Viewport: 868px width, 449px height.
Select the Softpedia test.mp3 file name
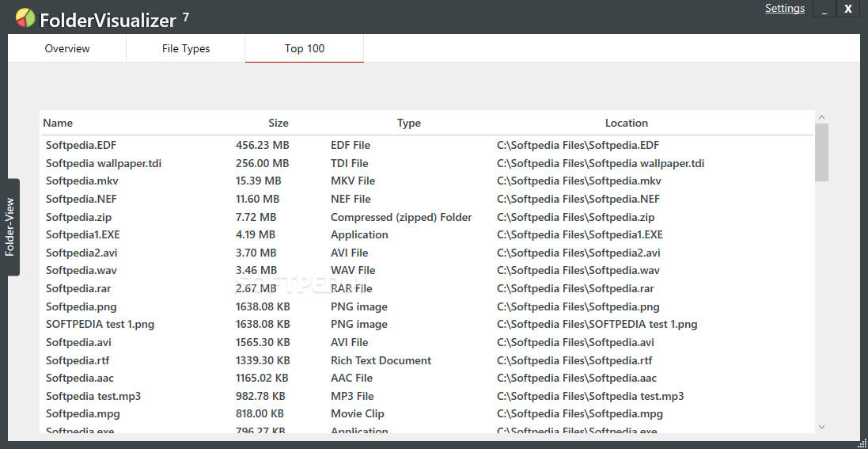point(93,396)
